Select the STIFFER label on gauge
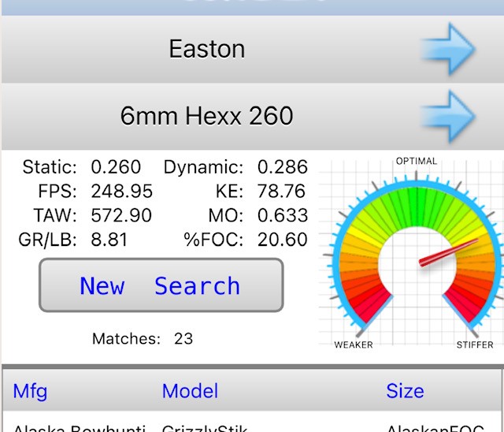504x432 pixels. tap(475, 344)
